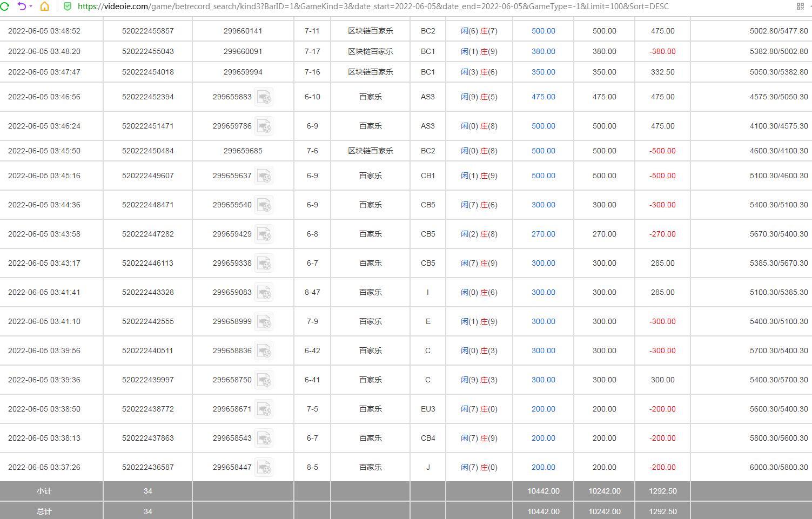Click balance 5670.30/5400.30
Image resolution: width=812 pixels, height=519 pixels.
pos(779,234)
